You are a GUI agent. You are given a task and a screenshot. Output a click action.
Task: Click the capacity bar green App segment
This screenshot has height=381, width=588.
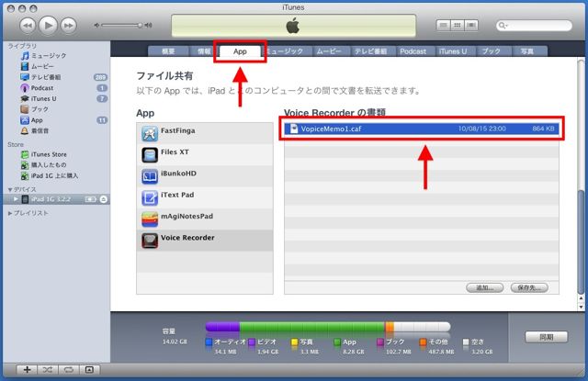(312, 327)
